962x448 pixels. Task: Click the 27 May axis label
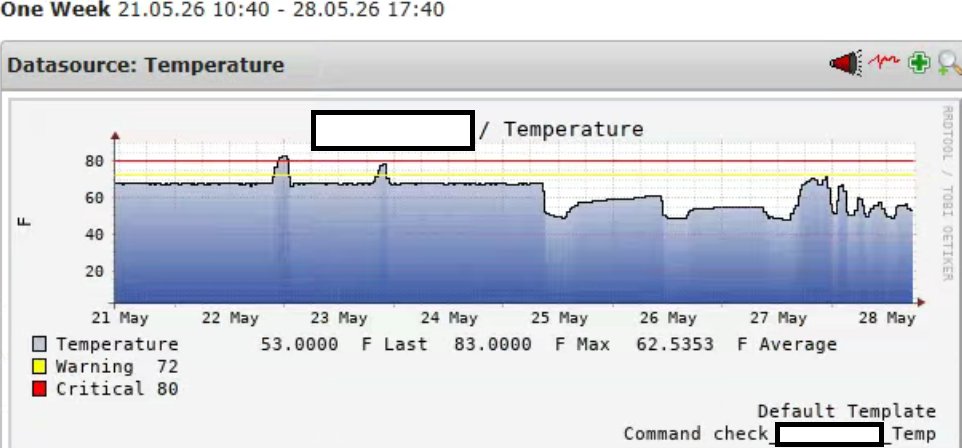click(779, 319)
